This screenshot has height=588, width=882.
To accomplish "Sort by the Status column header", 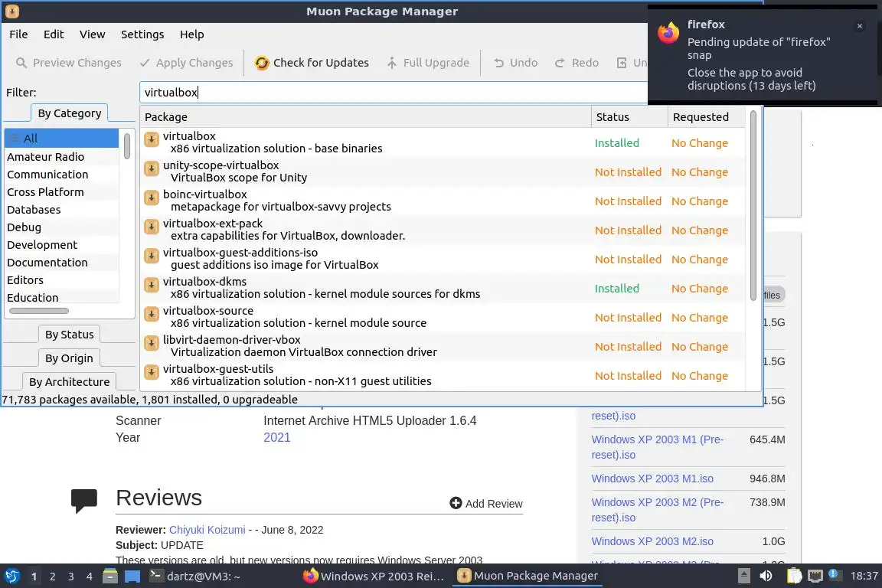I will [629, 117].
